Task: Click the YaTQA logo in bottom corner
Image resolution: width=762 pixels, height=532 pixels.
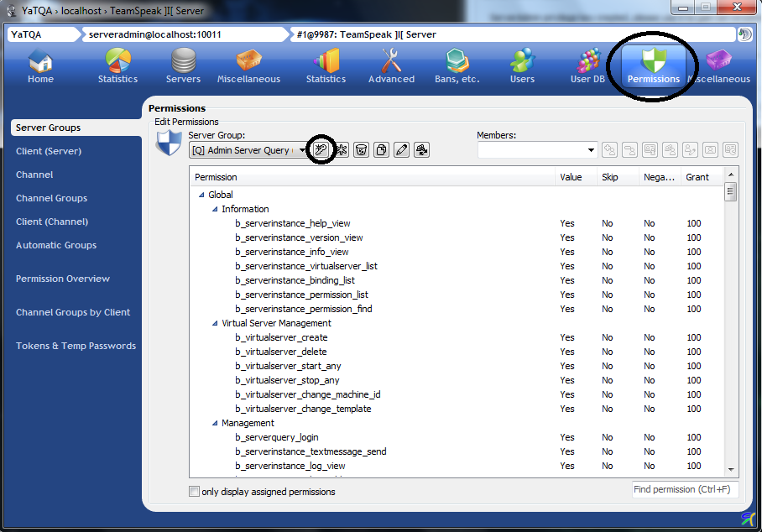Action: pos(749,519)
